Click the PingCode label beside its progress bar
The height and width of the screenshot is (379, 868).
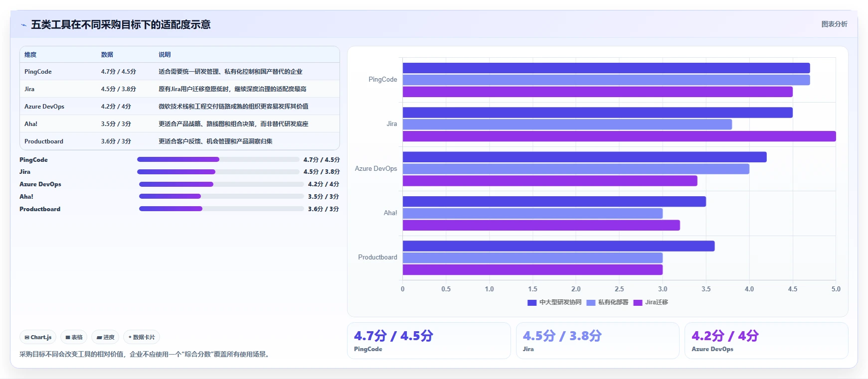click(x=33, y=159)
